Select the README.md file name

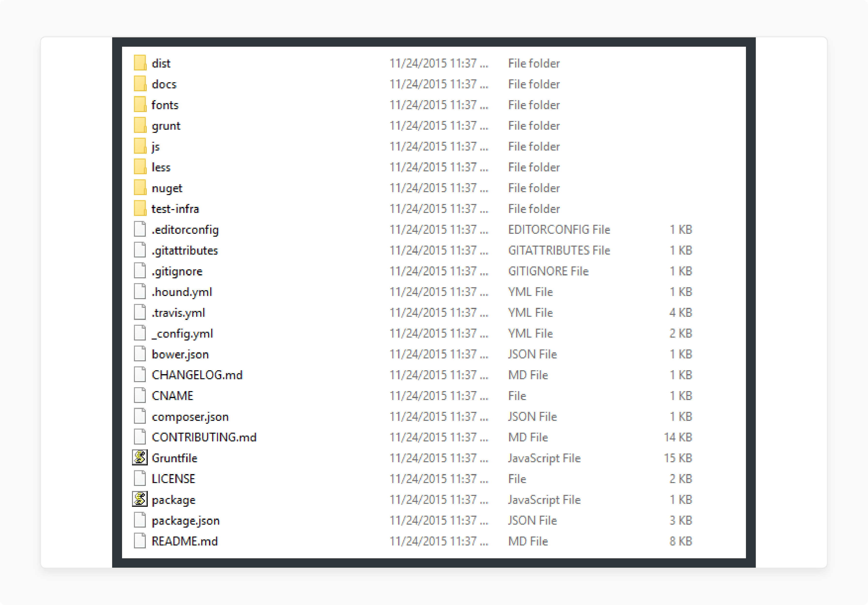click(x=185, y=541)
